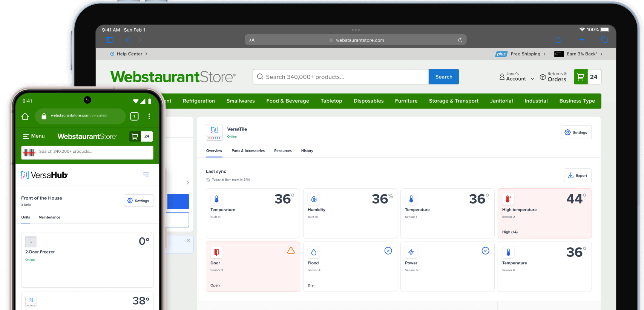The height and width of the screenshot is (310, 644).
Task: Open VersaHub hamburger list icon on phone
Action: pyautogui.click(x=146, y=175)
